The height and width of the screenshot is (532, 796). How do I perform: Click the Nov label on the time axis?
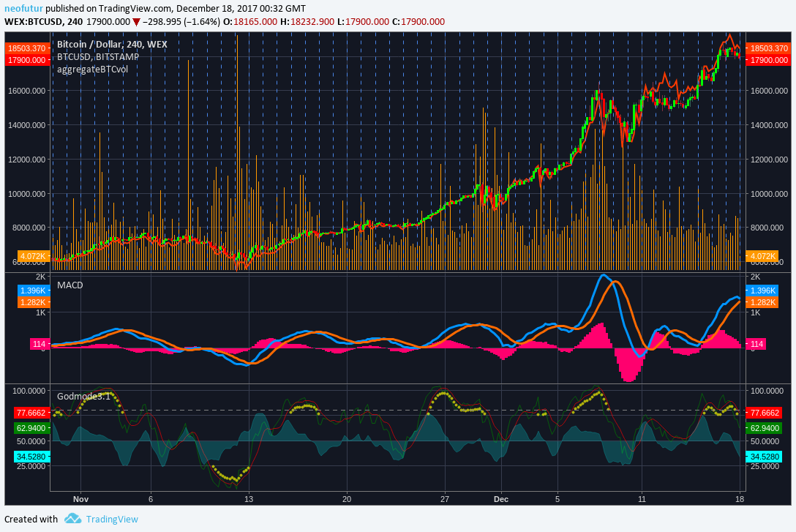coord(80,499)
